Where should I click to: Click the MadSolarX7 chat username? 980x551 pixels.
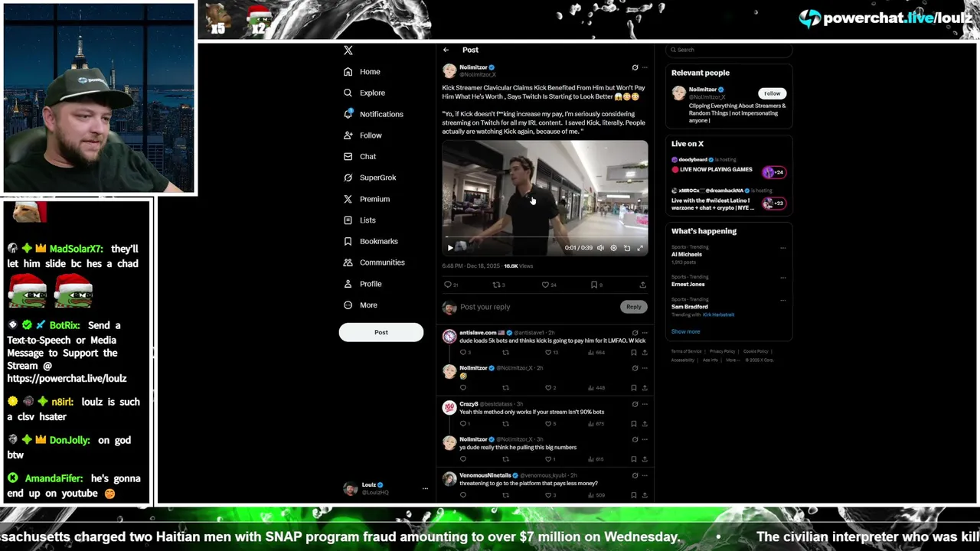pyautogui.click(x=76, y=249)
